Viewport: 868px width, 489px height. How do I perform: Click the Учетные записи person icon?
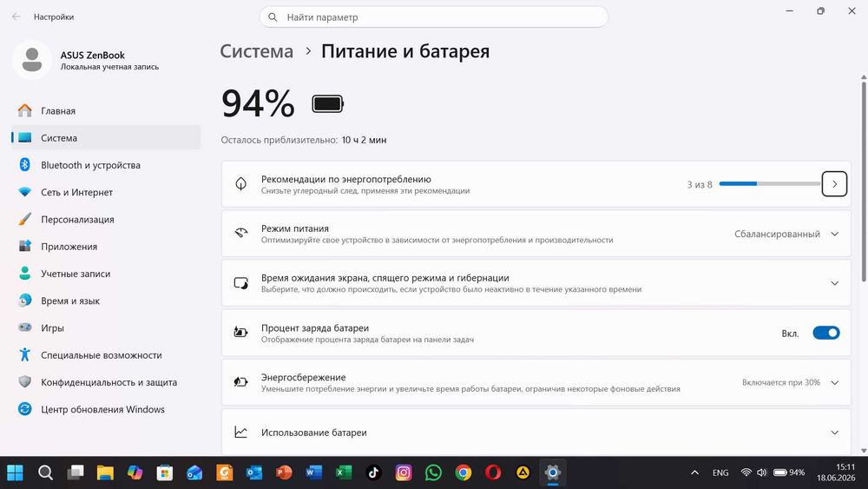(x=25, y=273)
